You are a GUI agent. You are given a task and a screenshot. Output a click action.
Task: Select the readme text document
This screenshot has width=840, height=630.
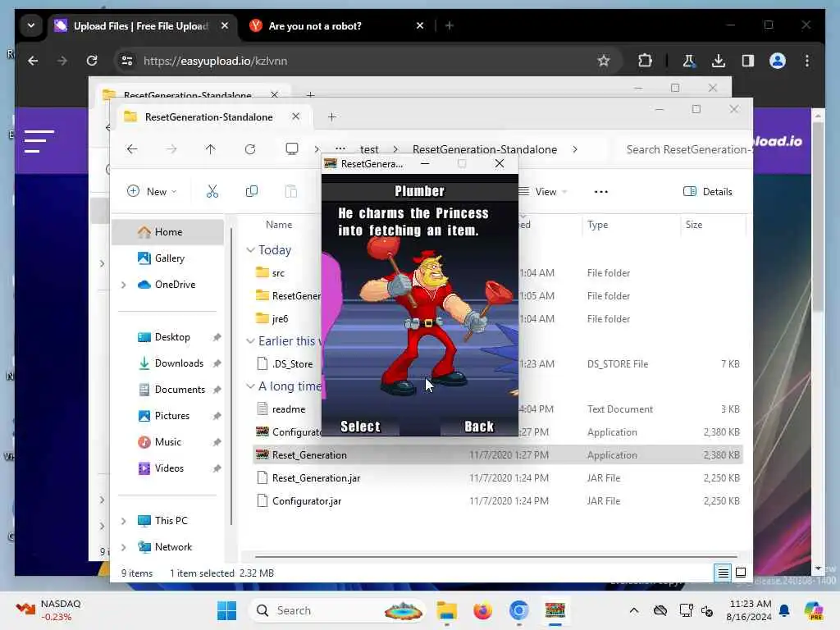tap(289, 409)
